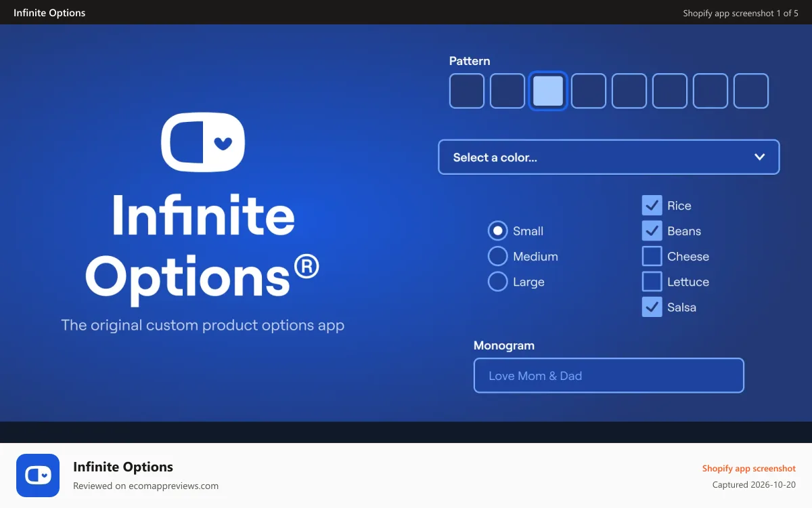The width and height of the screenshot is (812, 508).
Task: Uncheck the Rice checkbox
Action: click(x=652, y=205)
